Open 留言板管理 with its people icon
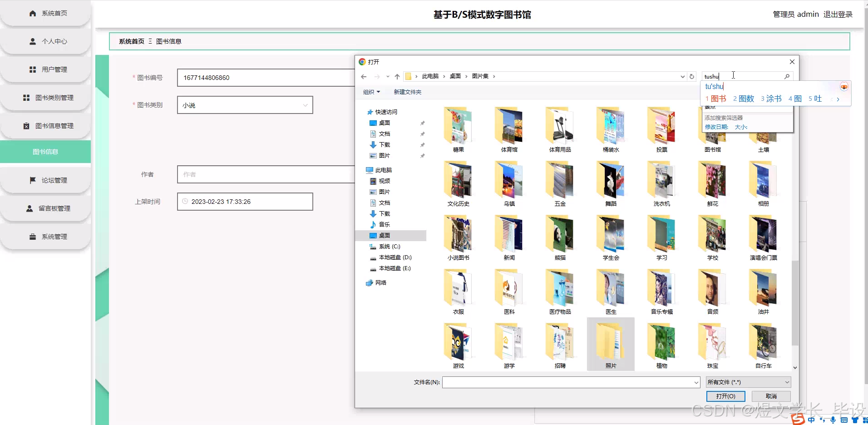This screenshot has height=425, width=868. pyautogui.click(x=29, y=208)
